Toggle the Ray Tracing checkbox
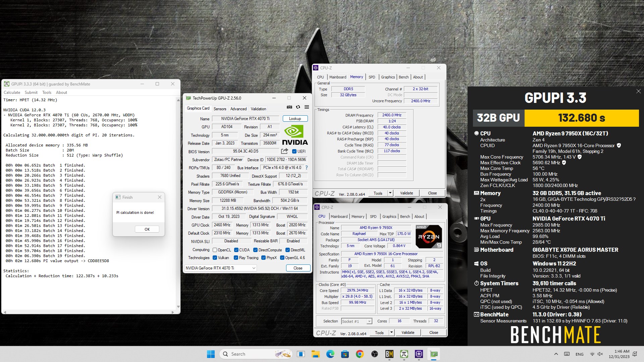The height and width of the screenshot is (362, 644). pos(236,258)
